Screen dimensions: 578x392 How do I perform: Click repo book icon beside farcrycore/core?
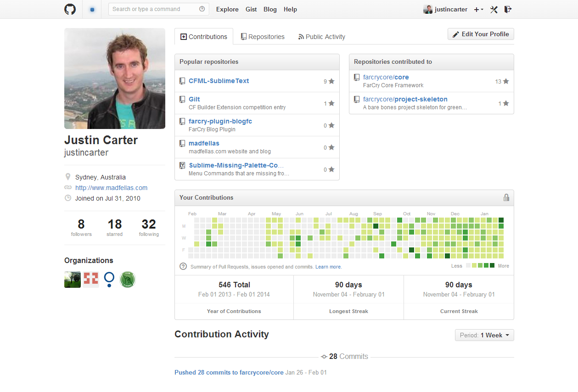point(357,77)
